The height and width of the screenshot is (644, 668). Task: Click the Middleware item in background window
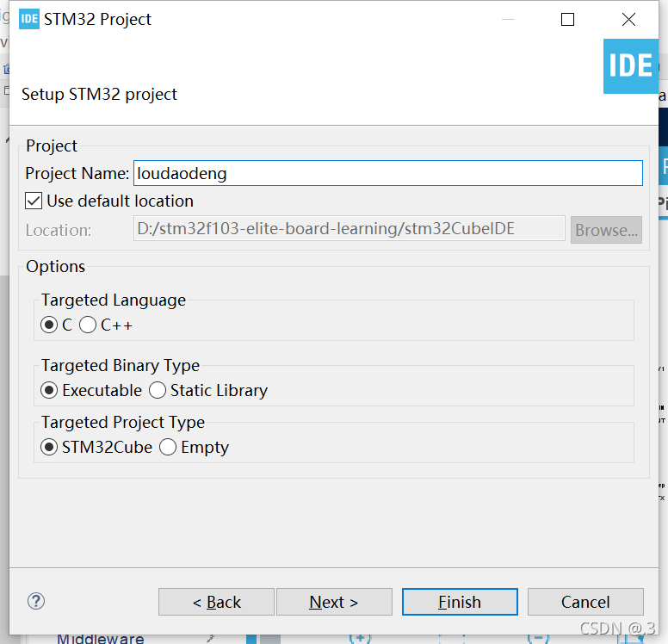(101, 638)
